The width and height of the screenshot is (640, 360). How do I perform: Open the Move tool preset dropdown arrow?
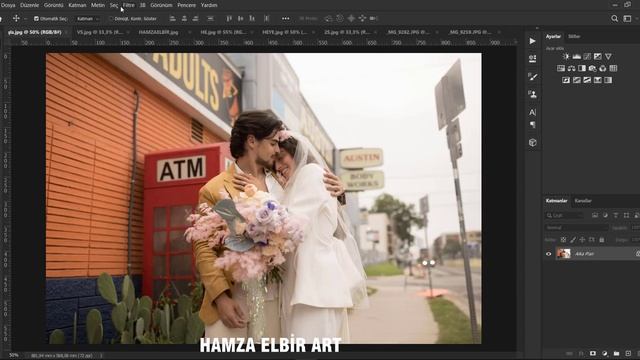click(25, 18)
